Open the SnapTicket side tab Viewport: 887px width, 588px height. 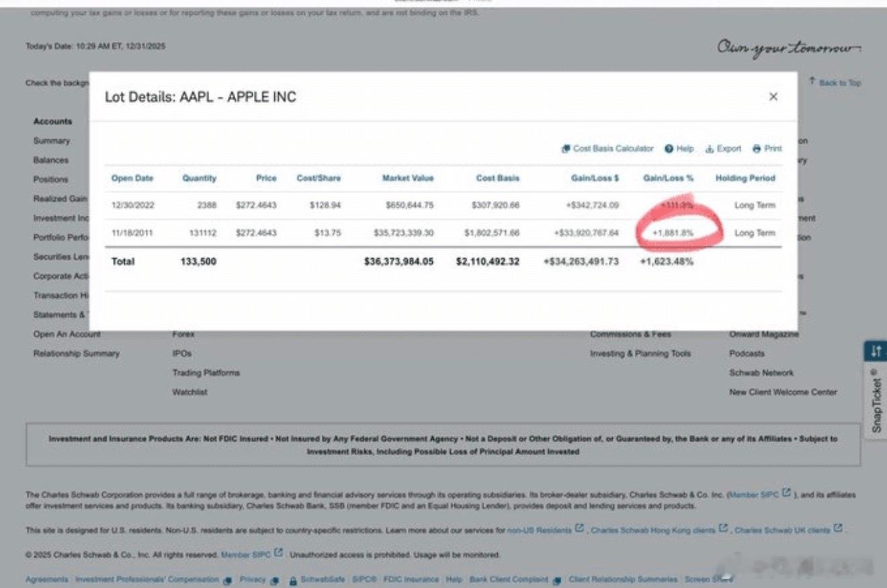click(x=876, y=401)
